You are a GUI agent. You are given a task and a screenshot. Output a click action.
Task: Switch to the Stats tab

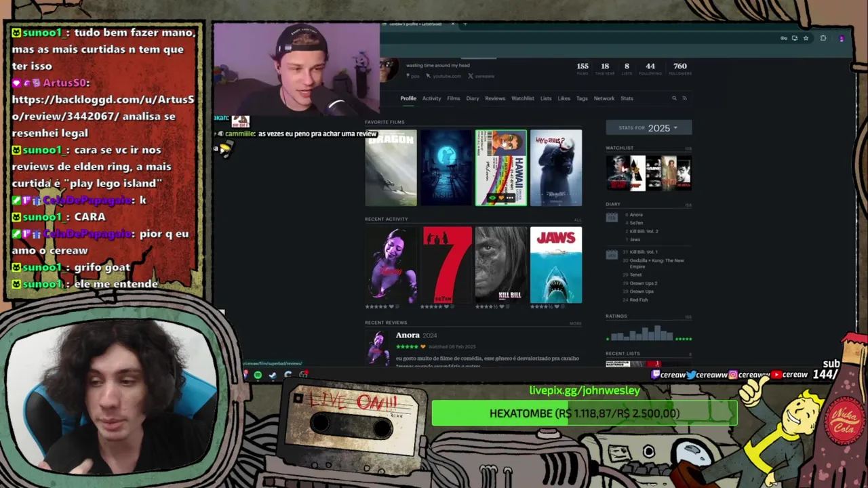(x=627, y=98)
